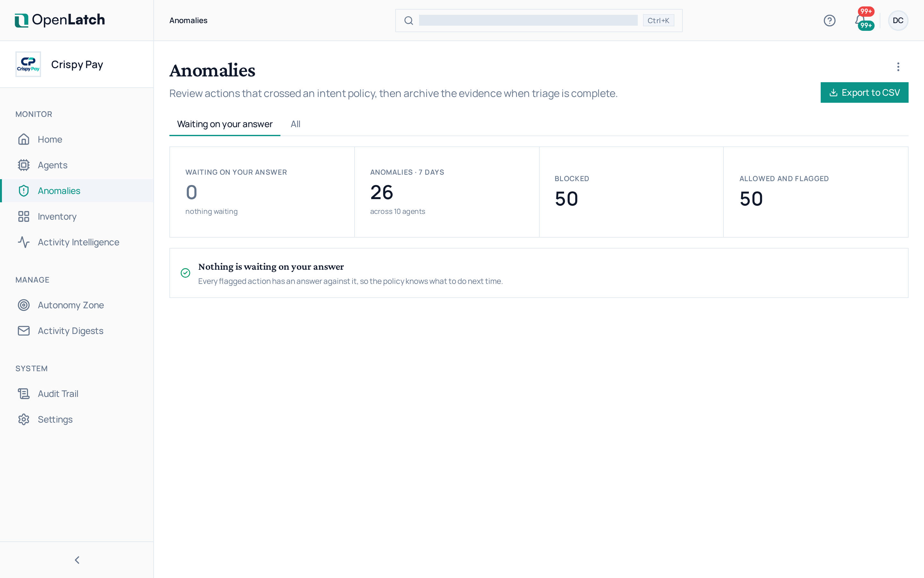Click the green checkmark status icon
Image resolution: width=924 pixels, height=578 pixels.
pyautogui.click(x=185, y=273)
